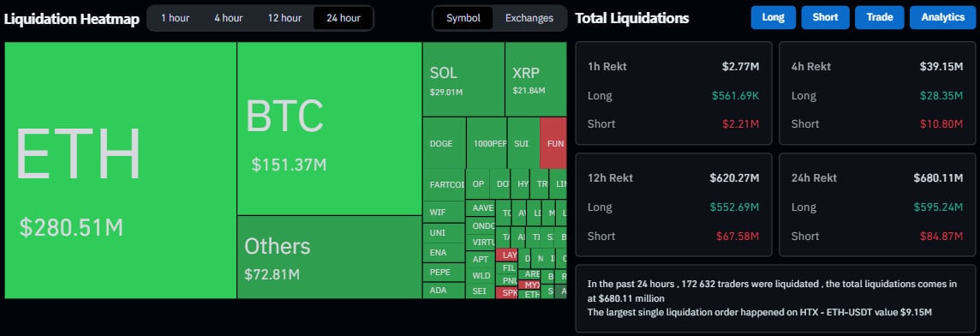Click the Others heatmap tile
The height and width of the screenshot is (336, 980).
[329, 257]
